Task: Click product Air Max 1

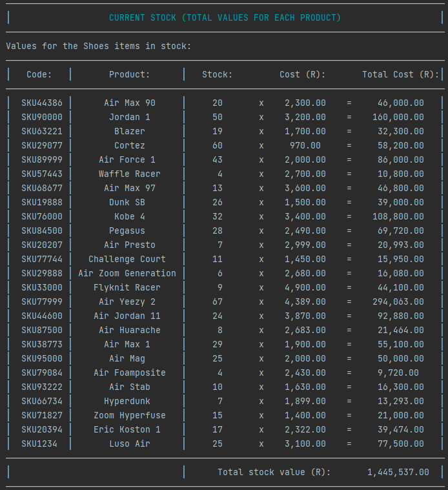Action: [x=127, y=344]
